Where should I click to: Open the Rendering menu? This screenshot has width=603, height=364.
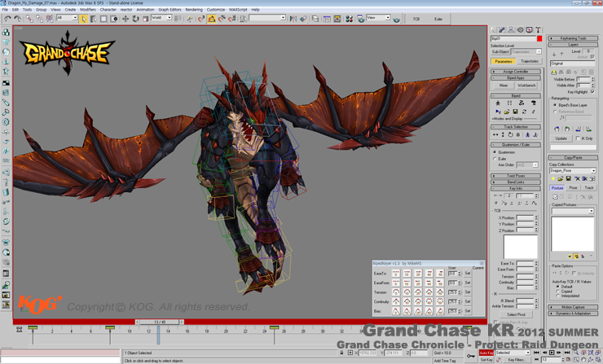coord(194,10)
